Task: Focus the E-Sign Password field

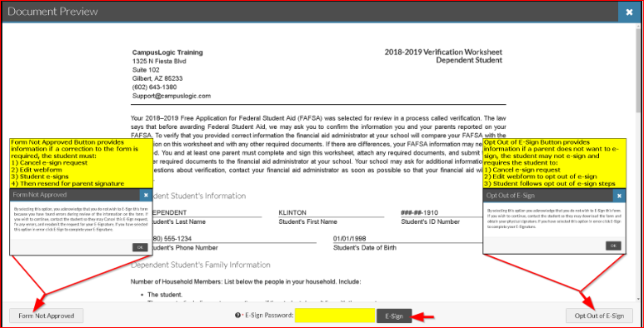Action: [335, 316]
